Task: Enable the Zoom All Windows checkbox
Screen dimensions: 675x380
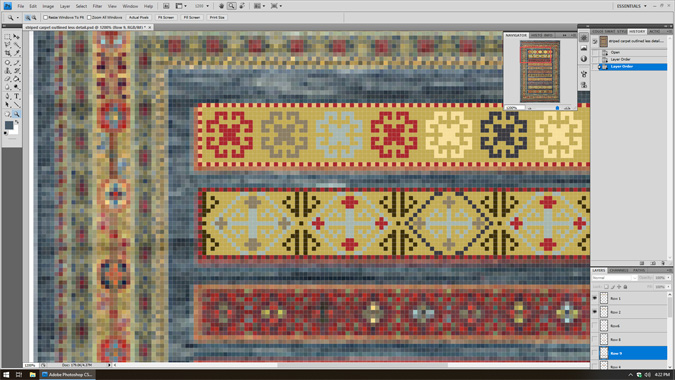Action: click(89, 18)
